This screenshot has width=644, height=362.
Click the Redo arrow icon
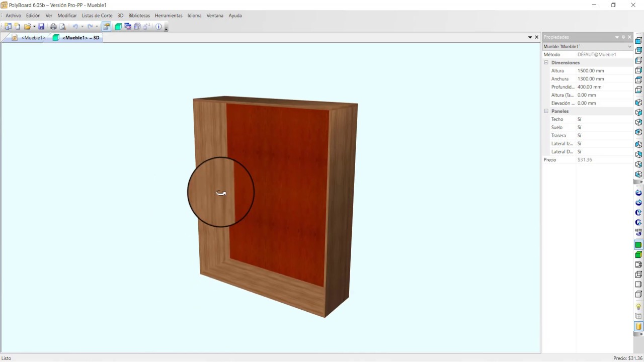click(90, 27)
